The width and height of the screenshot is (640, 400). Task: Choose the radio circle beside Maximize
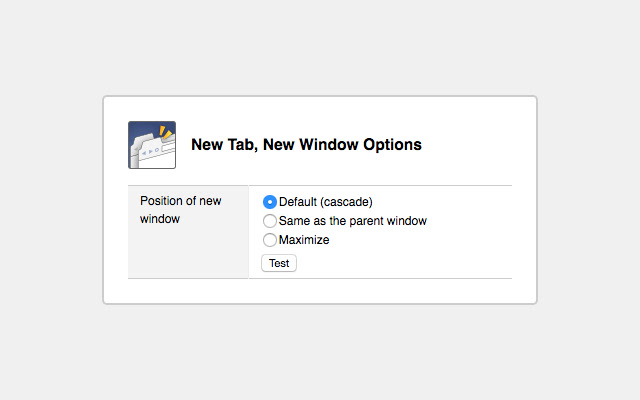[x=270, y=240]
